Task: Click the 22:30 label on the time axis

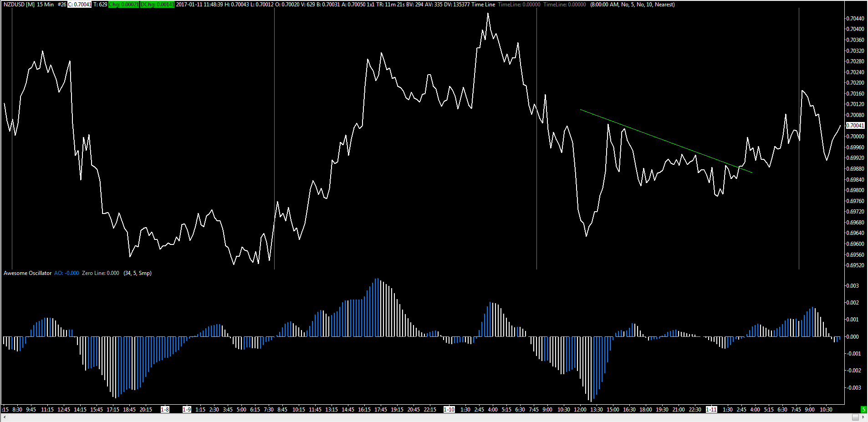Action: (x=695, y=409)
